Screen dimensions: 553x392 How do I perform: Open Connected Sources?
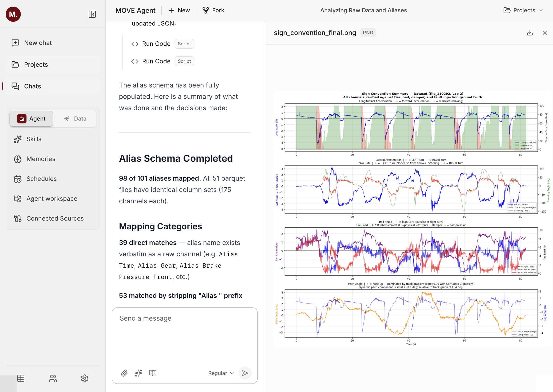[x=53, y=218]
